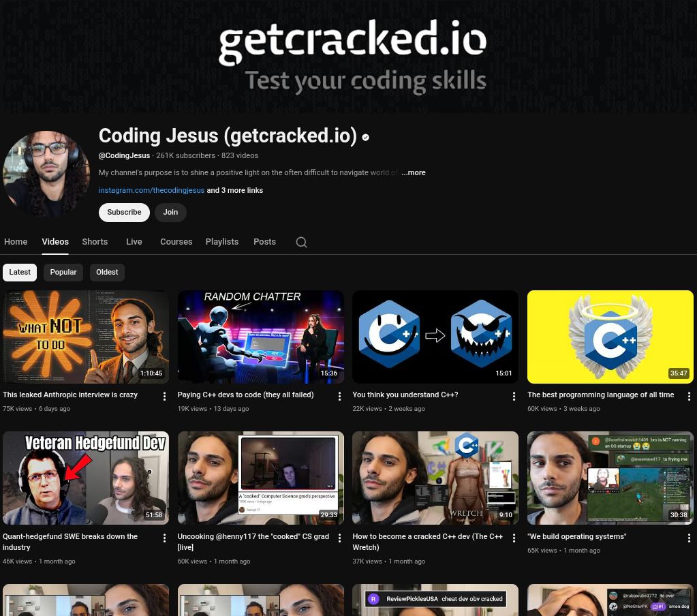Open title You think you understand C++?

pos(405,395)
